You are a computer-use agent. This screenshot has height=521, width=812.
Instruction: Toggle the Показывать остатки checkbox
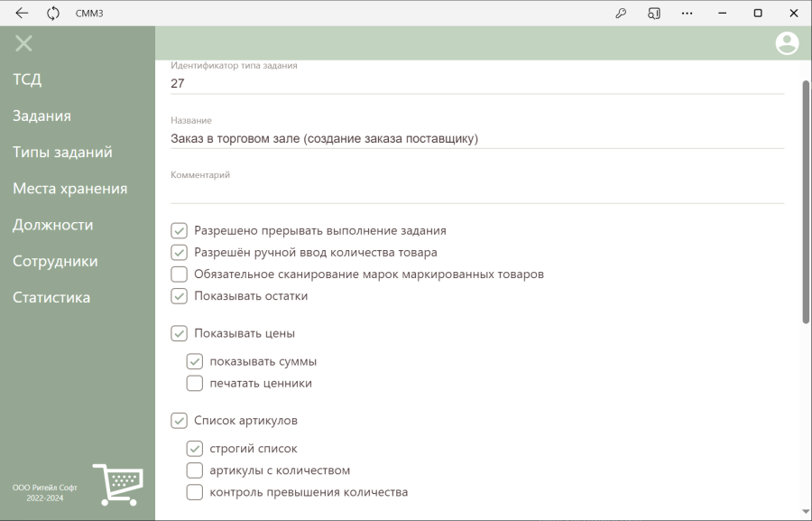[180, 296]
